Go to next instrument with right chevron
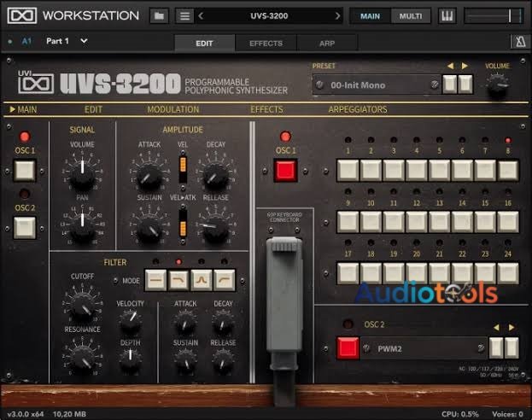 (x=337, y=15)
